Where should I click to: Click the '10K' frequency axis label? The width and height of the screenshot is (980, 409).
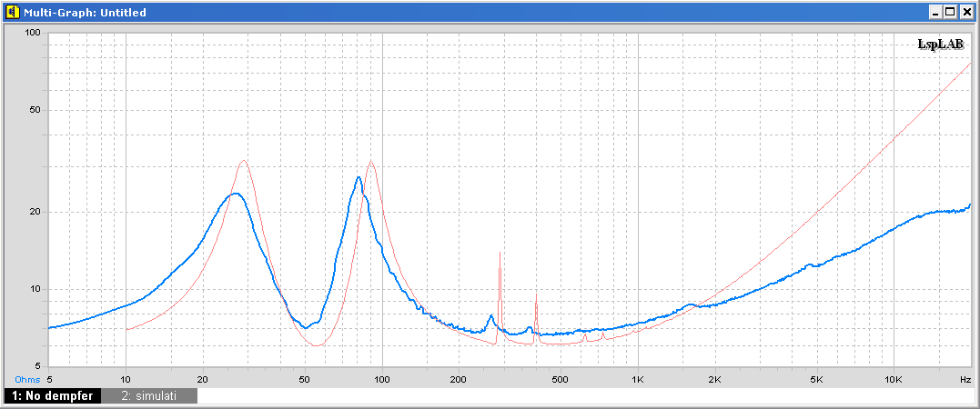[x=894, y=380]
